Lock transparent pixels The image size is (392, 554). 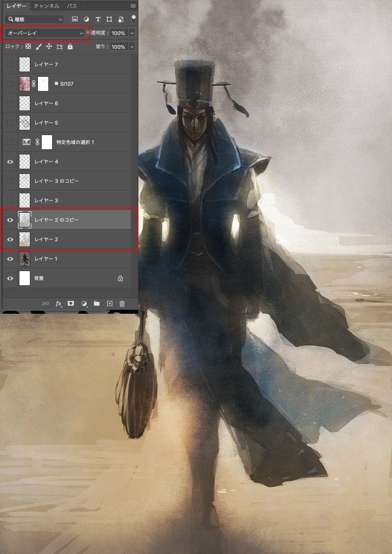point(28,46)
